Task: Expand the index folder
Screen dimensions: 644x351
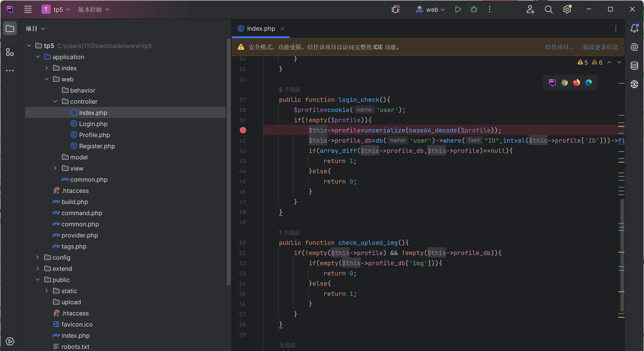Action: click(46, 68)
